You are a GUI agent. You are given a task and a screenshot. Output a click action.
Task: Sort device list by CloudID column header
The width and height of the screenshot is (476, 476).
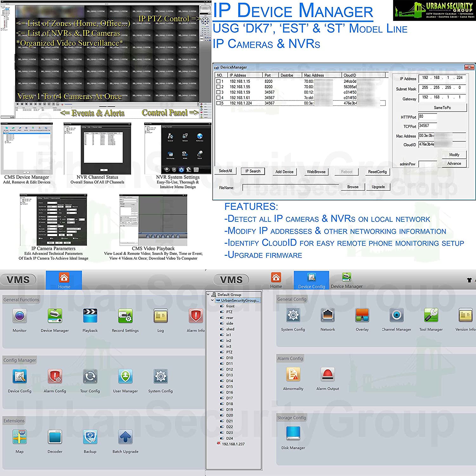(x=363, y=75)
